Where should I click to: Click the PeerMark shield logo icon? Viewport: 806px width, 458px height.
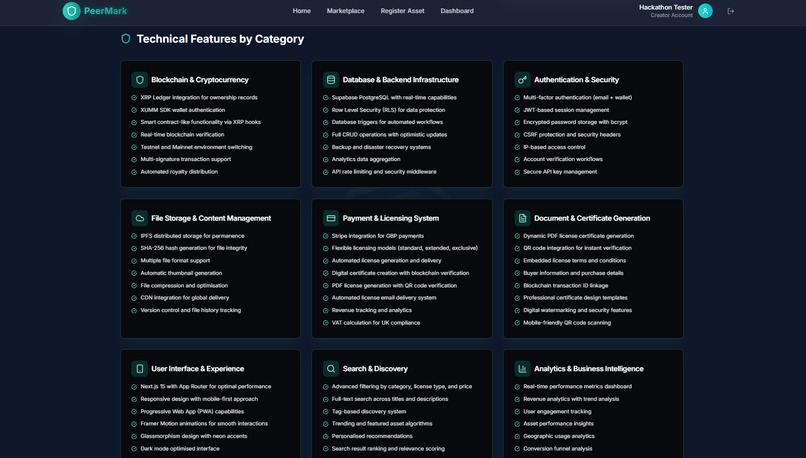(x=71, y=11)
